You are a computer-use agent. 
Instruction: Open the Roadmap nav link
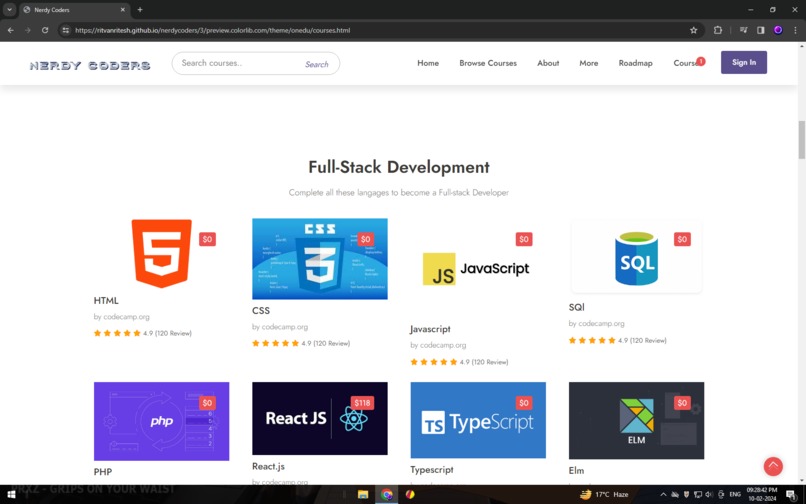point(635,63)
